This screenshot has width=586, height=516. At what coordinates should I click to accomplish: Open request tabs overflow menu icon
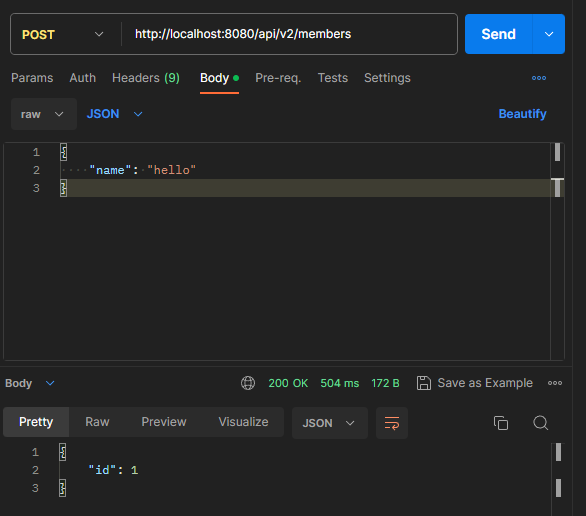tap(539, 78)
